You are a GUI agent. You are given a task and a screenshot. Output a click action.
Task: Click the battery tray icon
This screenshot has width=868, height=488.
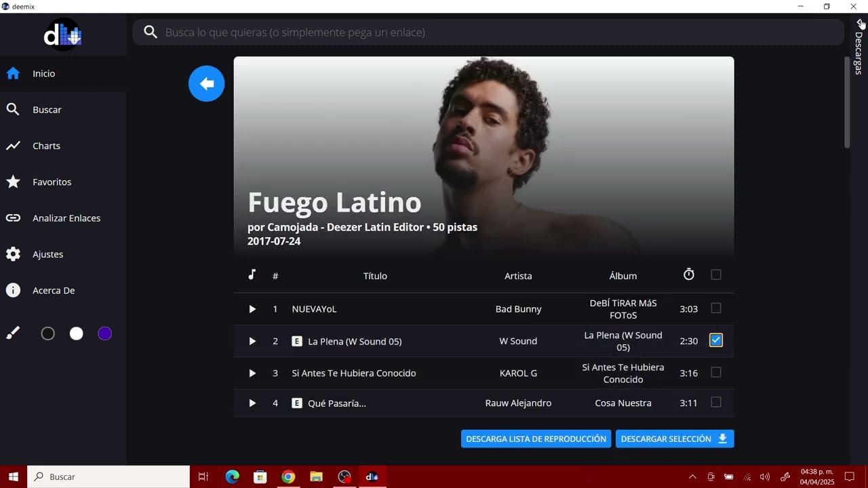(729, 476)
